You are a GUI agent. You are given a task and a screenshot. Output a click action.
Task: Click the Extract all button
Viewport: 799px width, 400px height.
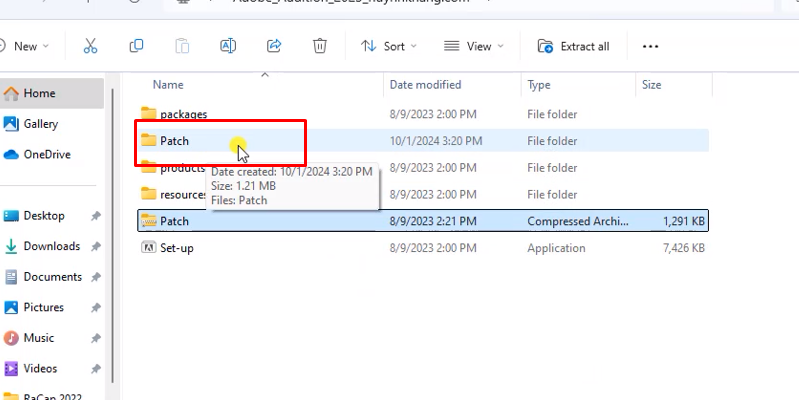point(573,46)
